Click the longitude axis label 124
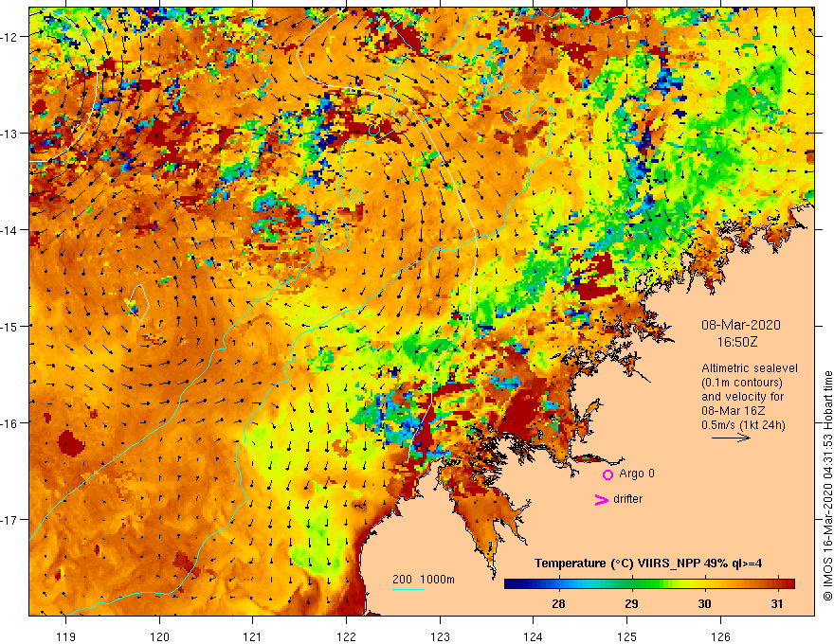Screen dimensions: 834x644 (x=534, y=636)
